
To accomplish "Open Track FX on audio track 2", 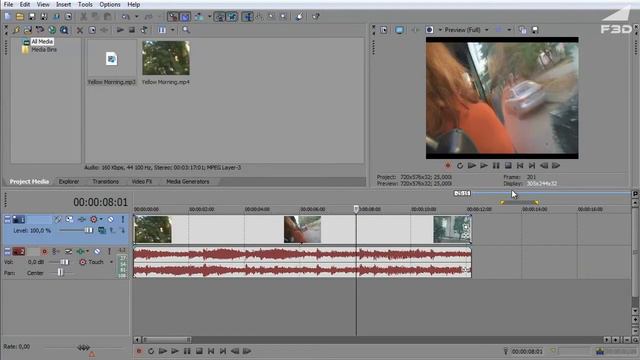I will pyautogui.click(x=81, y=251).
